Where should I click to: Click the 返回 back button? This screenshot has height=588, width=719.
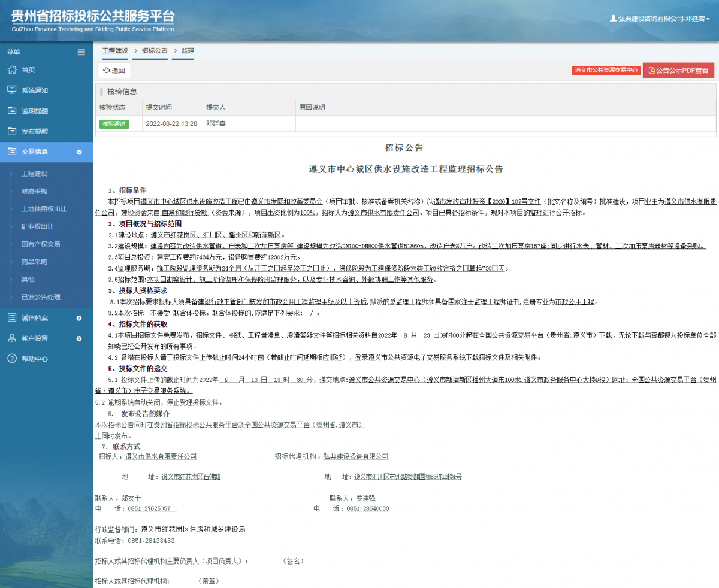(x=114, y=71)
